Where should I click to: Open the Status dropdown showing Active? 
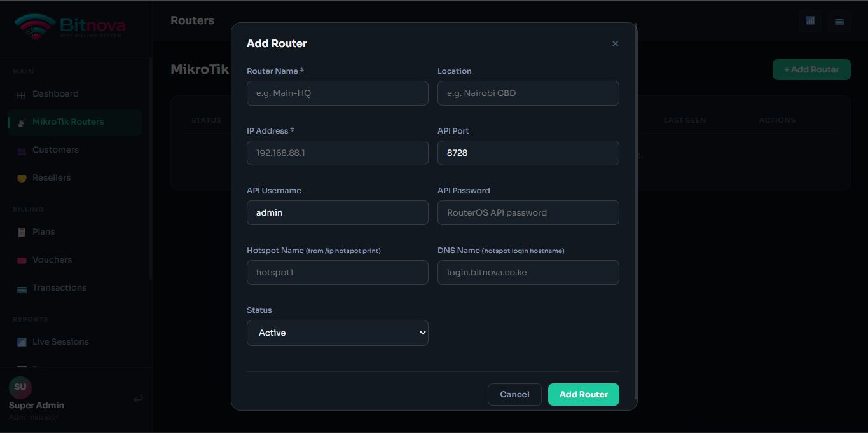[337, 333]
